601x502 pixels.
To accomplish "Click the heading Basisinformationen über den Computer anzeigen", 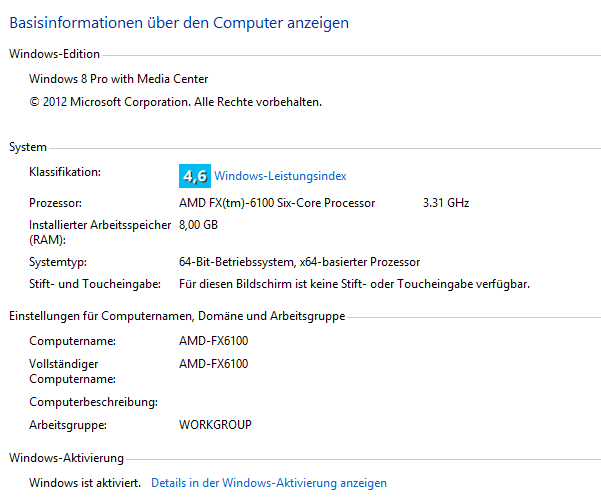I will (179, 23).
